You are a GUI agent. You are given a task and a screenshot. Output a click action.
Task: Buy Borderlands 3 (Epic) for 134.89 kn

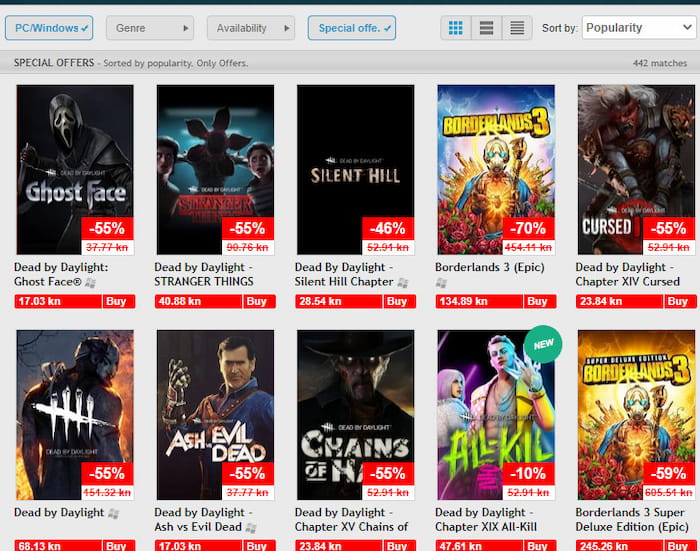click(496, 301)
